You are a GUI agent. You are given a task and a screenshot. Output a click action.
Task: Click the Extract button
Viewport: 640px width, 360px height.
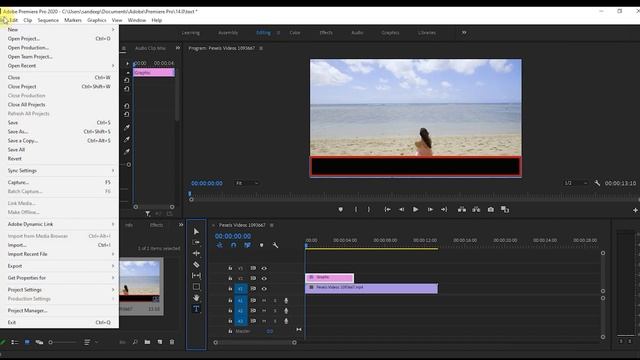[476, 209]
